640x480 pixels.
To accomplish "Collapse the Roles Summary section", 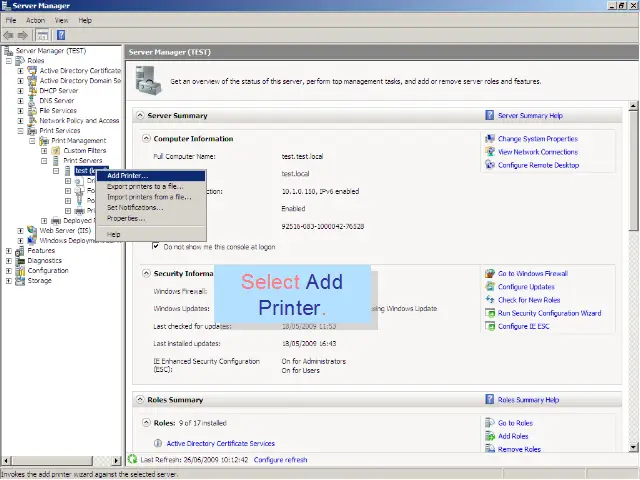I will 140,400.
